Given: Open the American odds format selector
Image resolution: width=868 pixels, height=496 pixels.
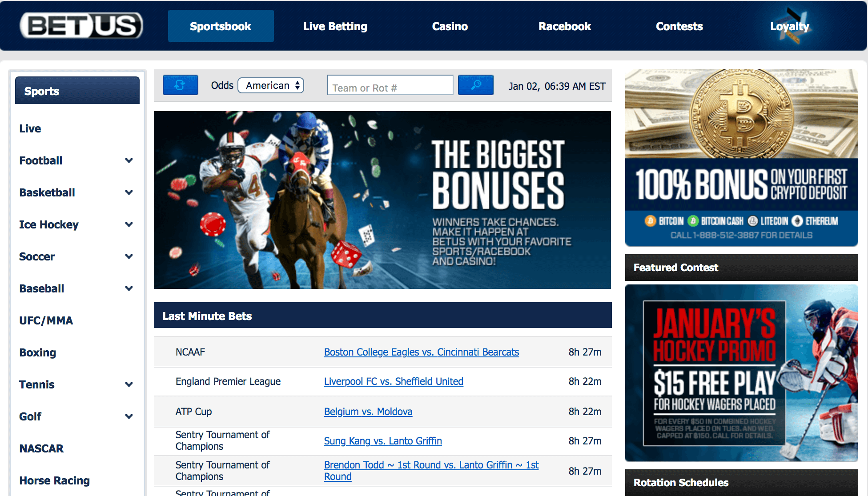Looking at the screenshot, I should (x=270, y=85).
